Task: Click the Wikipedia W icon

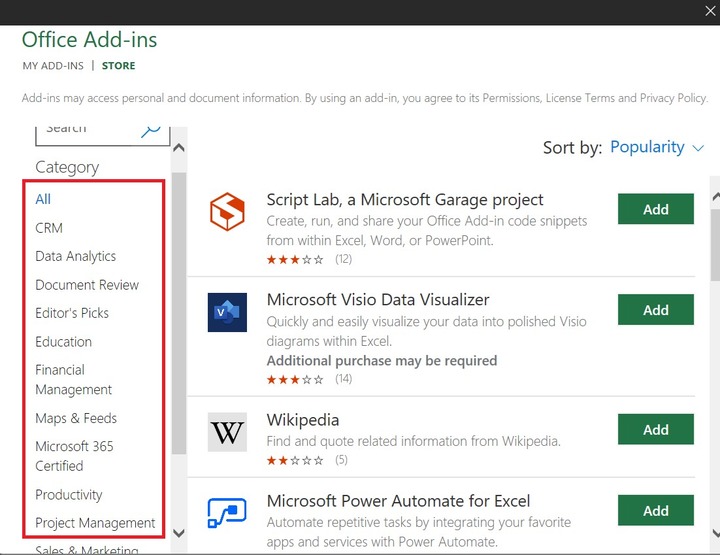Action: [227, 432]
